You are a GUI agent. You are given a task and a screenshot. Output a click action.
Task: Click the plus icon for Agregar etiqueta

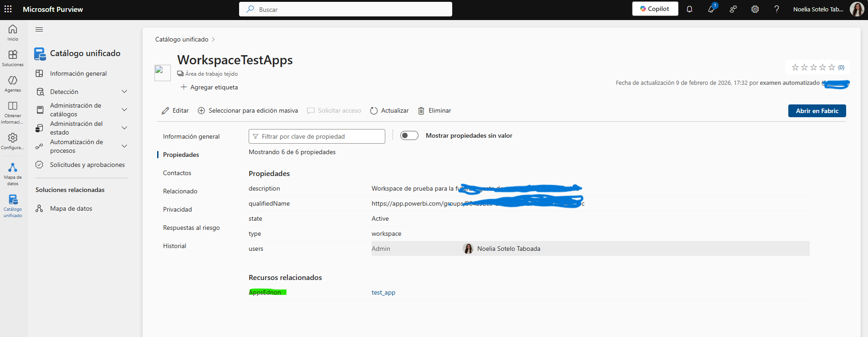coord(184,87)
